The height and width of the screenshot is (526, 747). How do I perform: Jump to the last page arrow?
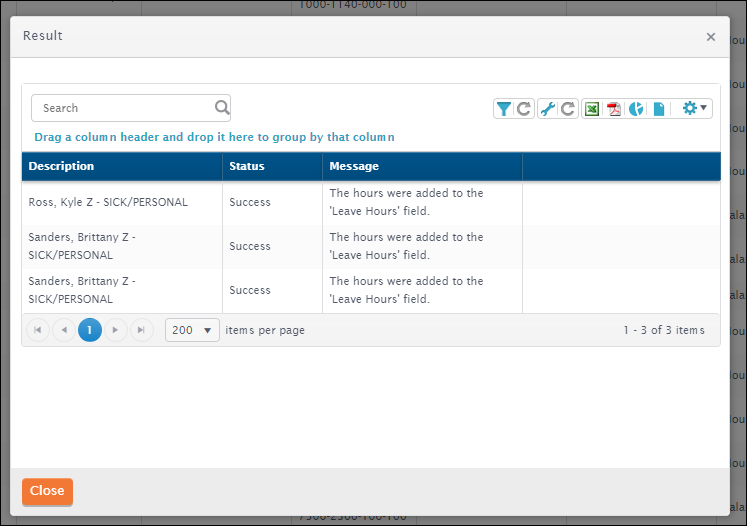pyautogui.click(x=141, y=330)
